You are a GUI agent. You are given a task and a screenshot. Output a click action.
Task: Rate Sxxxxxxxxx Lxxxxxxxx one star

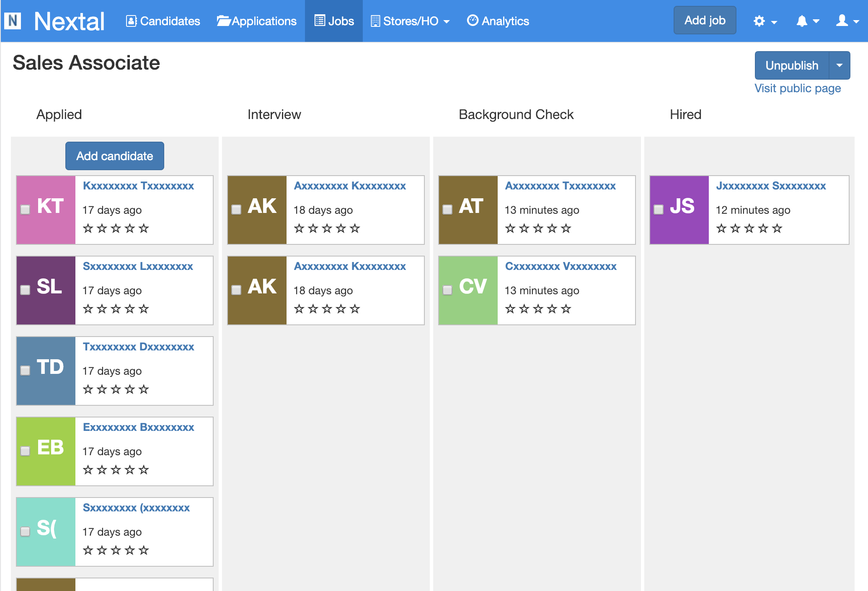pos(88,309)
